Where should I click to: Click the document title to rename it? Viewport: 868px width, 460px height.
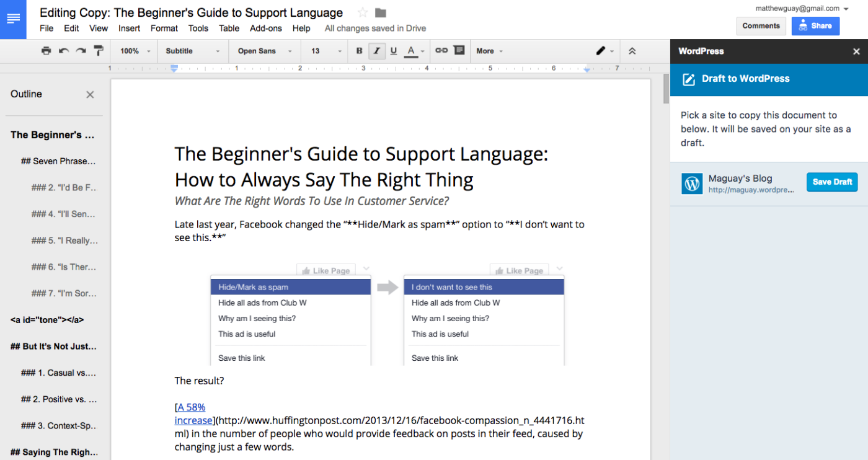[191, 13]
